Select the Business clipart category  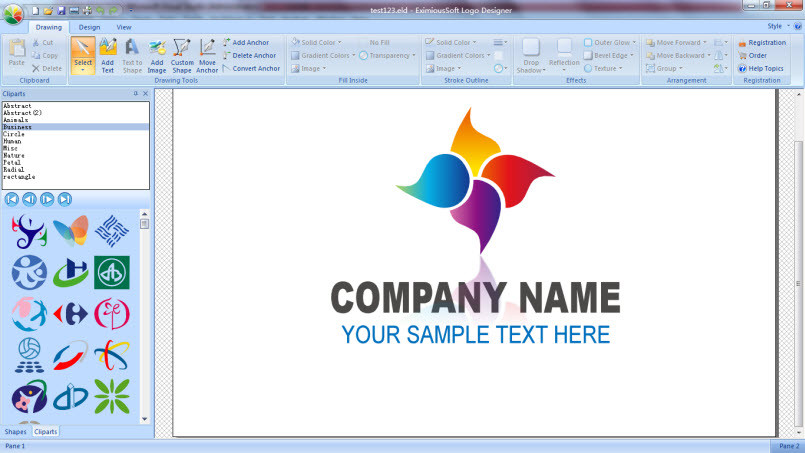click(75, 127)
